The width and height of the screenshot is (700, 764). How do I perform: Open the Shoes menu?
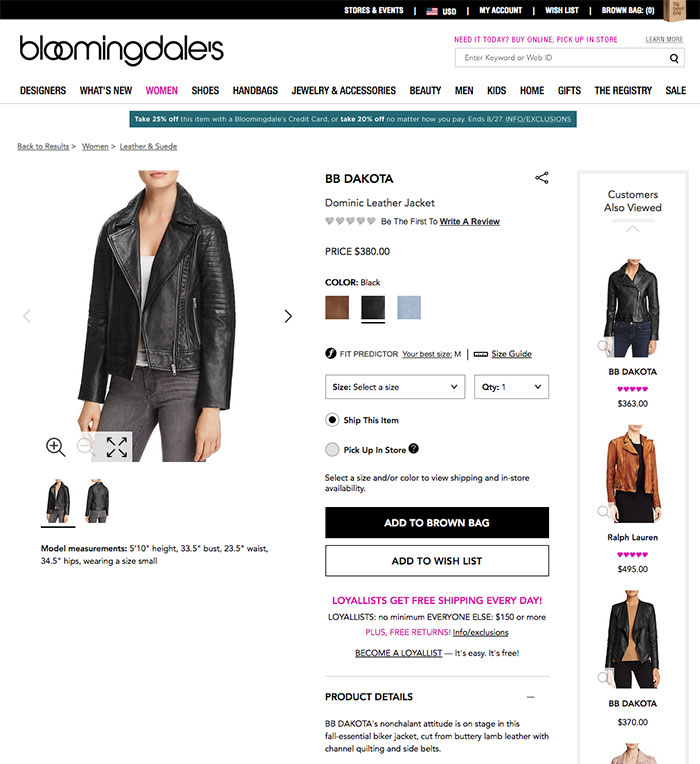click(x=205, y=91)
